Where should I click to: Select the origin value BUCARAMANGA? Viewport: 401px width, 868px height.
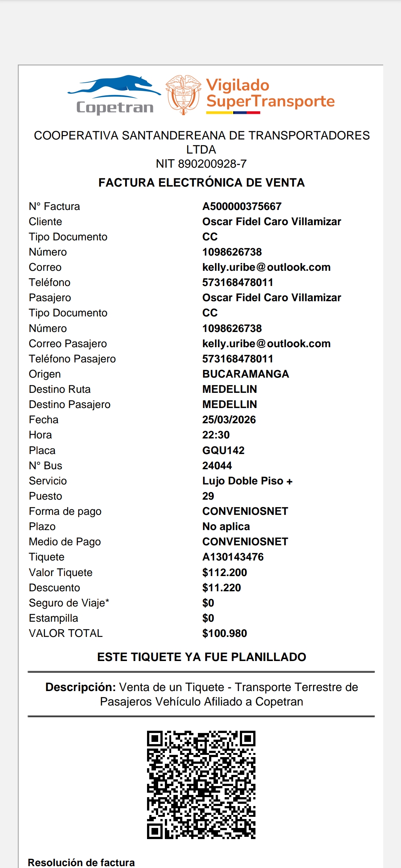pyautogui.click(x=245, y=374)
